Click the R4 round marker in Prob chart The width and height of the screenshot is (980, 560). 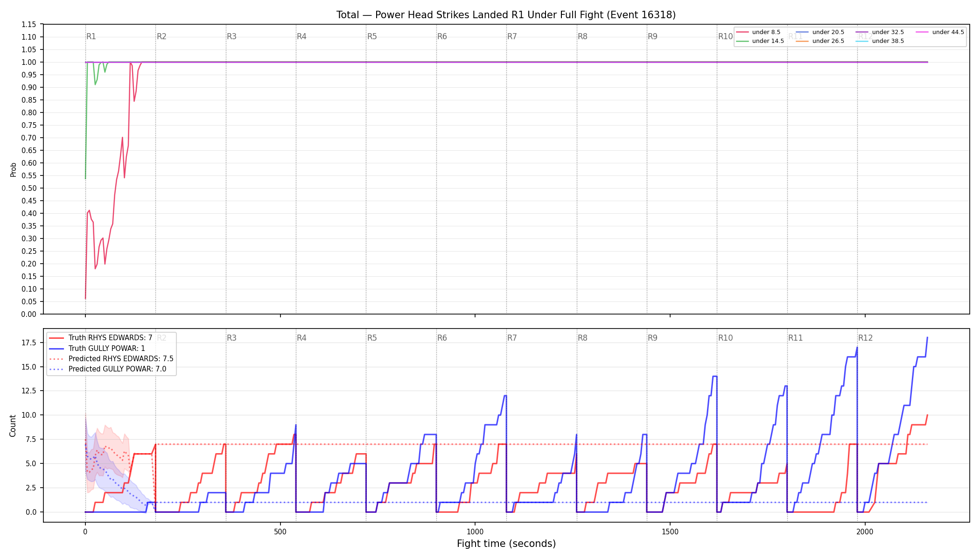pyautogui.click(x=301, y=36)
